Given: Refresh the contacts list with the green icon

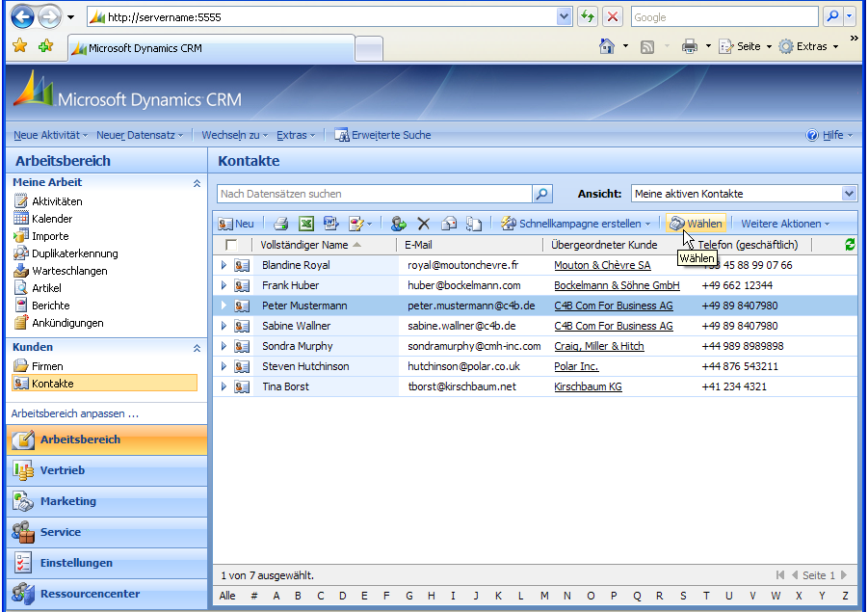Looking at the screenshot, I should click(x=849, y=245).
